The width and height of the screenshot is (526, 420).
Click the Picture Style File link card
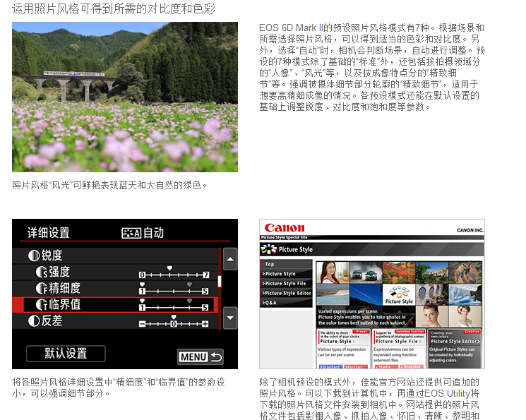click(x=399, y=349)
